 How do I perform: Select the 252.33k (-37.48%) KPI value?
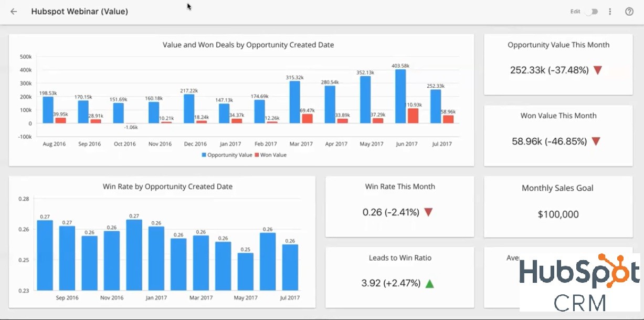[x=550, y=70]
